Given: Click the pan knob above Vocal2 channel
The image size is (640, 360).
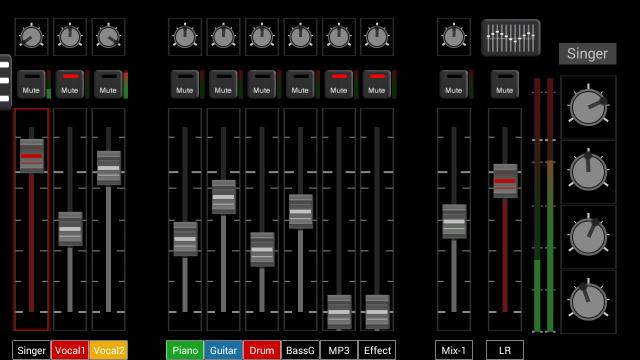Looking at the screenshot, I should [108, 37].
